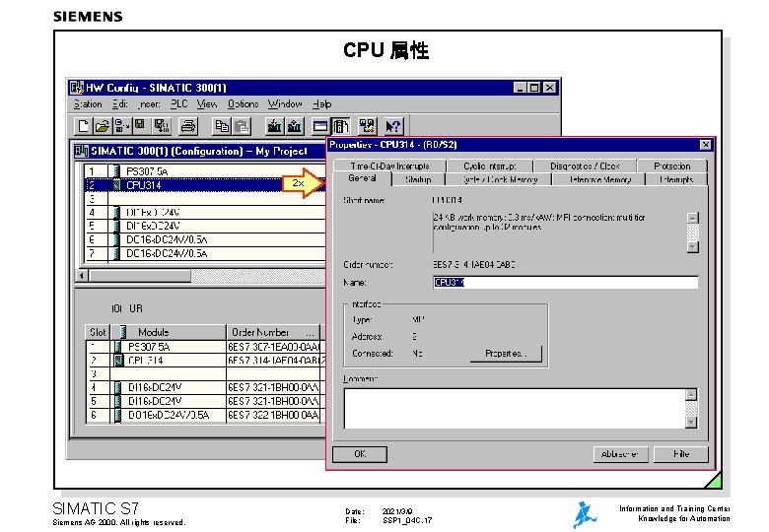Switch to the Cyclic Interrupt tab
This screenshot has width=769, height=532.
tap(490, 166)
